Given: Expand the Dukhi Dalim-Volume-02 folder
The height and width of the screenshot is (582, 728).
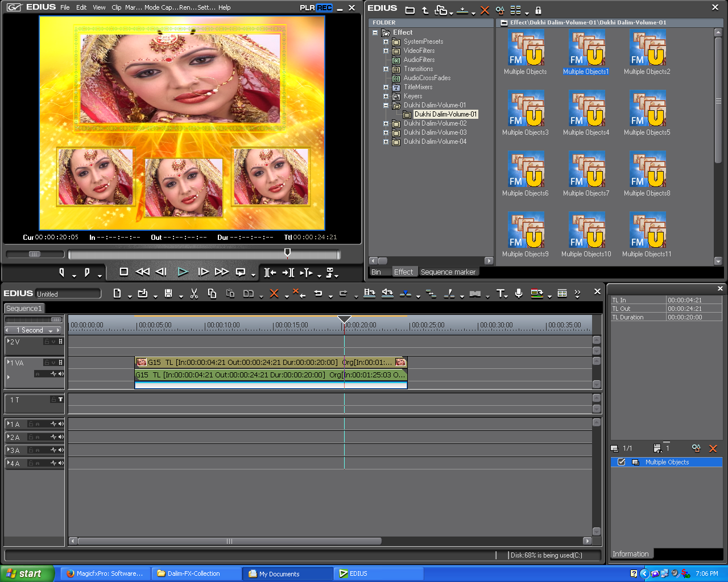Looking at the screenshot, I should coord(386,123).
